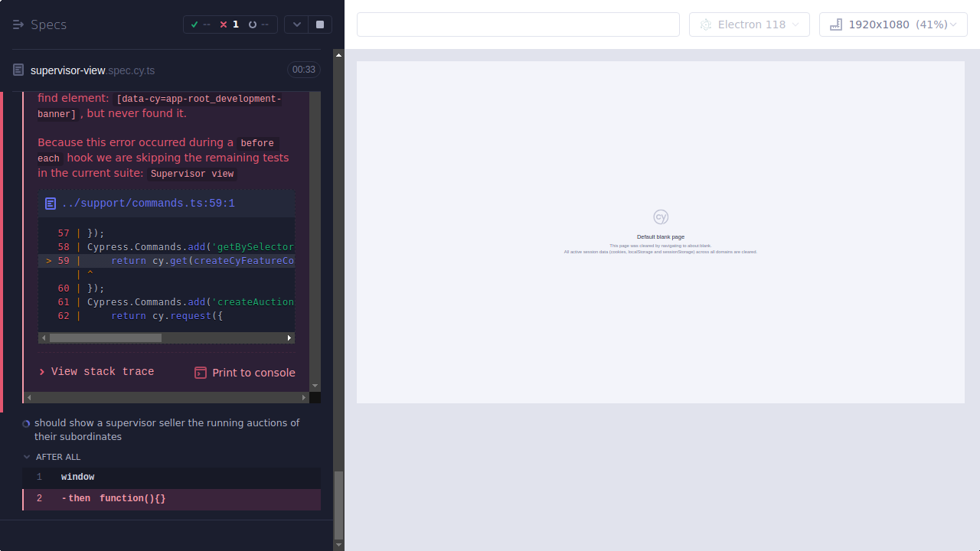Click the green passed checkmark stat icon
Screen dimensions: 980x551
point(194,24)
